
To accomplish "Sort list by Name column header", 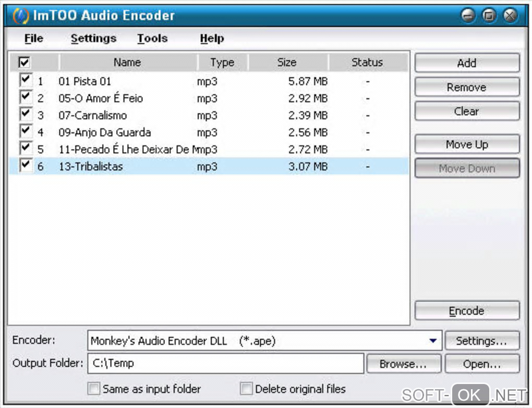I will [128, 63].
